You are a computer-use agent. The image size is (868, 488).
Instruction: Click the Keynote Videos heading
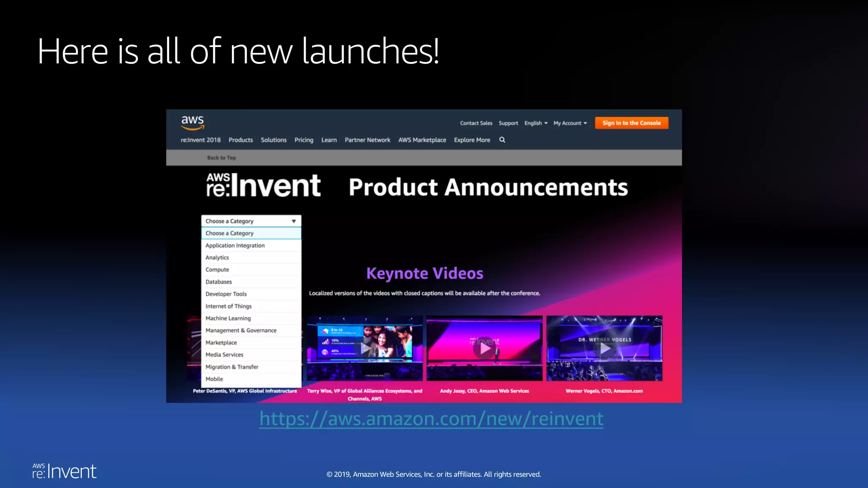(x=425, y=273)
